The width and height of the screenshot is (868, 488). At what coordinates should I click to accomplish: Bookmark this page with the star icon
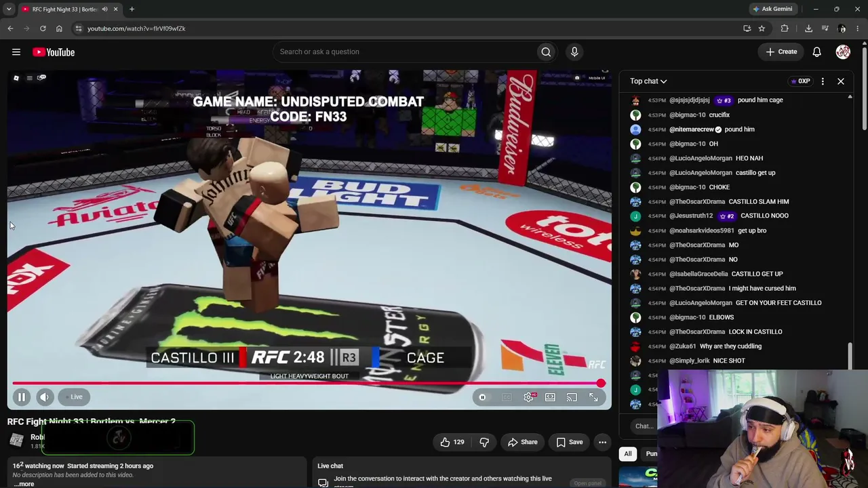pyautogui.click(x=762, y=28)
